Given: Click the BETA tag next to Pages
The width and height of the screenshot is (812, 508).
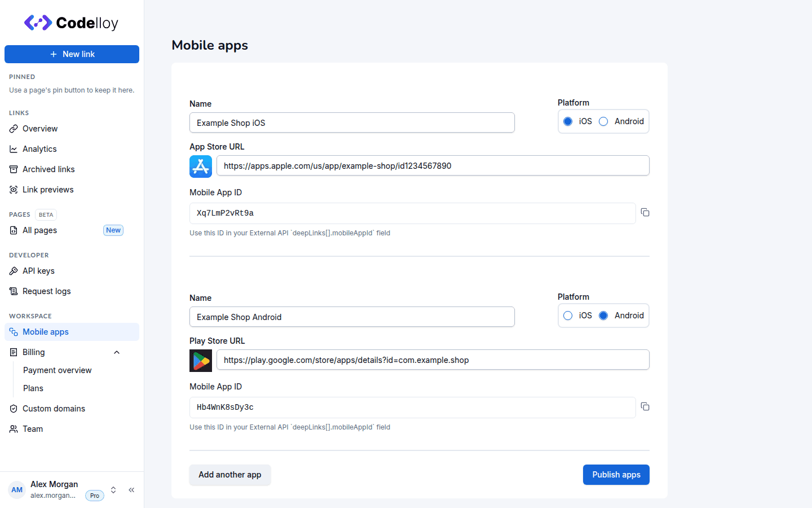Looking at the screenshot, I should [46, 214].
